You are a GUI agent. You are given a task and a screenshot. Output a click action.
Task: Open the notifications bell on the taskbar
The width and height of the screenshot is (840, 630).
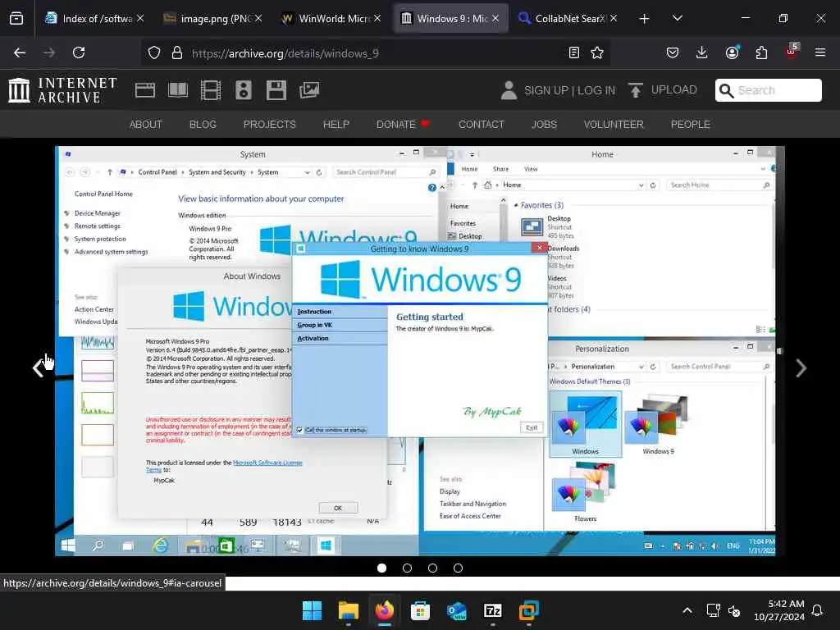click(818, 610)
